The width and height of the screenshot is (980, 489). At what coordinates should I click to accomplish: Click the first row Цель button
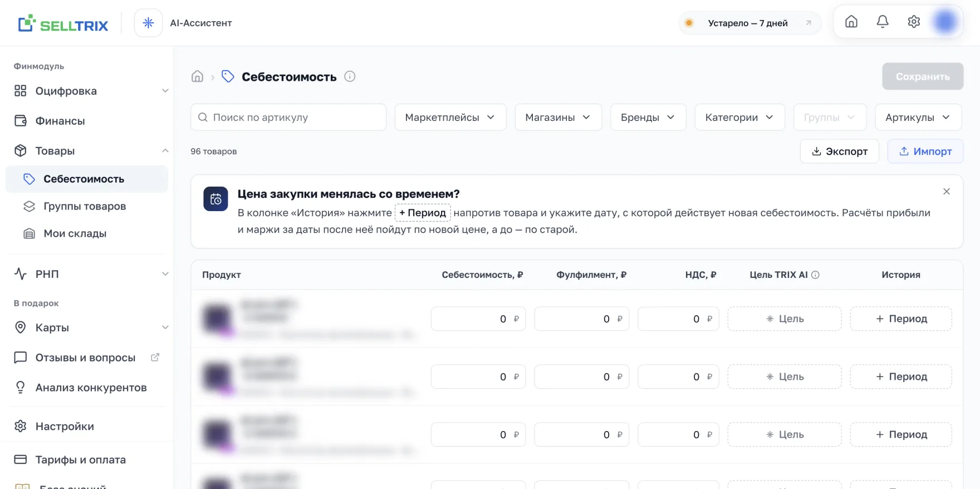pos(785,319)
